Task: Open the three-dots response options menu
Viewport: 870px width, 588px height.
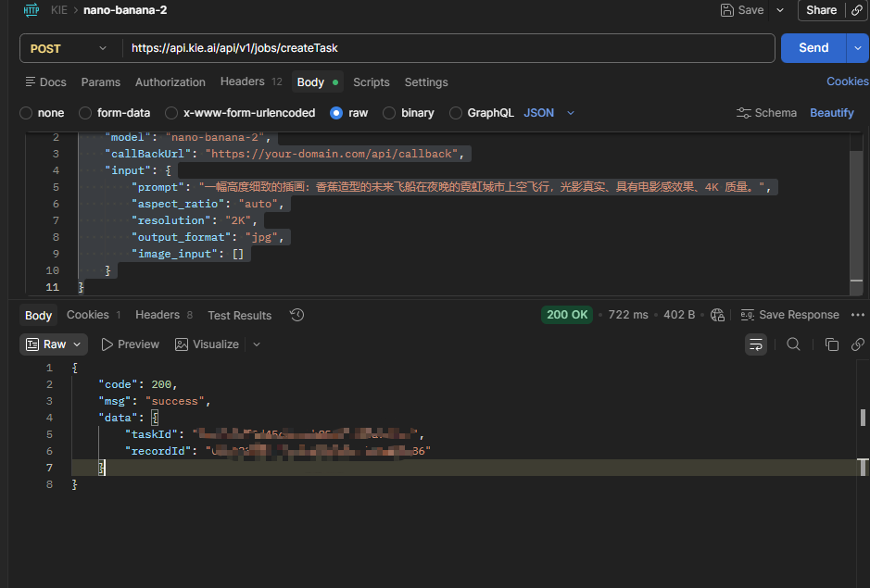Action: (857, 315)
